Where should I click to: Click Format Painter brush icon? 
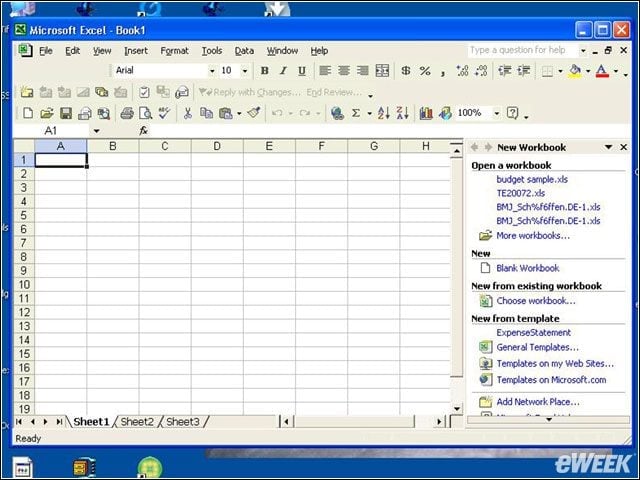(253, 113)
